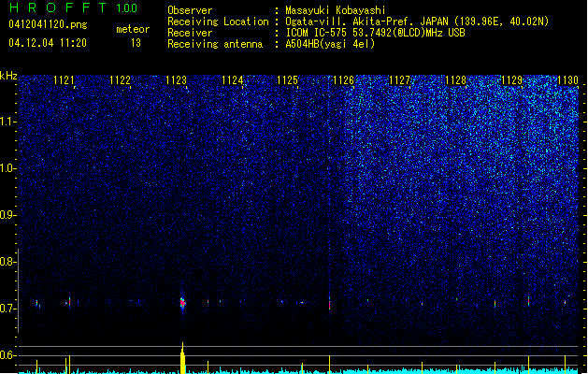Click the 1.0 kHz frequency axis label
The image size is (588, 374).
8,168
